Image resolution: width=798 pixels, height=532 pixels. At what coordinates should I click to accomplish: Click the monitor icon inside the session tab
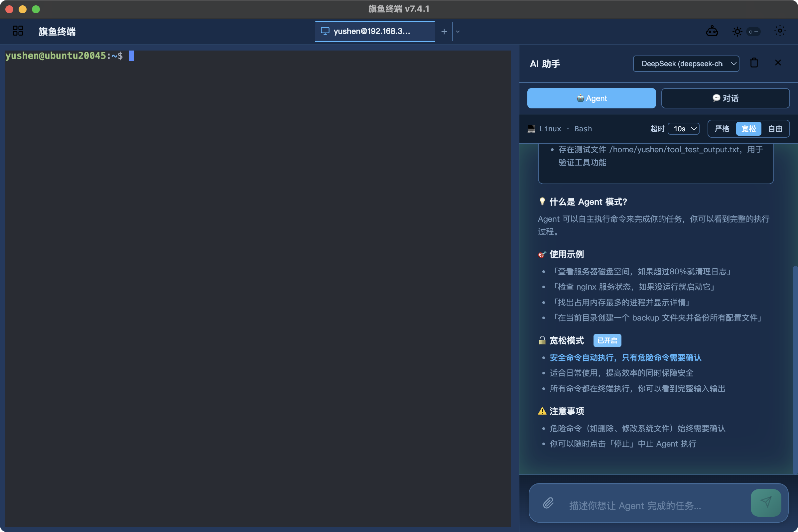[326, 31]
